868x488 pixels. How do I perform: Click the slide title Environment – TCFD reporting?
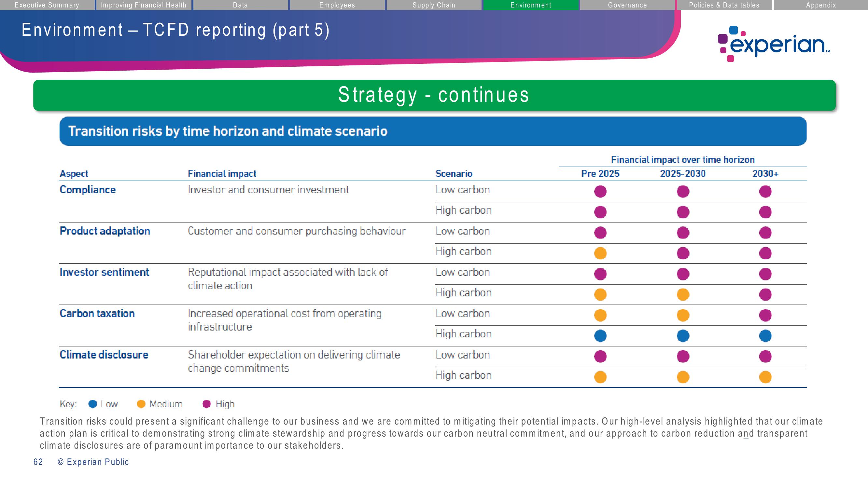click(x=175, y=30)
